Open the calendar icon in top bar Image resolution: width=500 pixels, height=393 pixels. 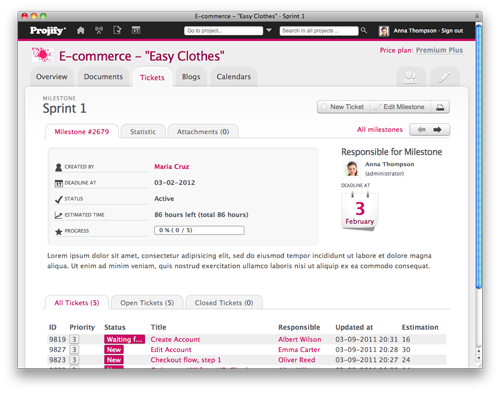point(136,30)
